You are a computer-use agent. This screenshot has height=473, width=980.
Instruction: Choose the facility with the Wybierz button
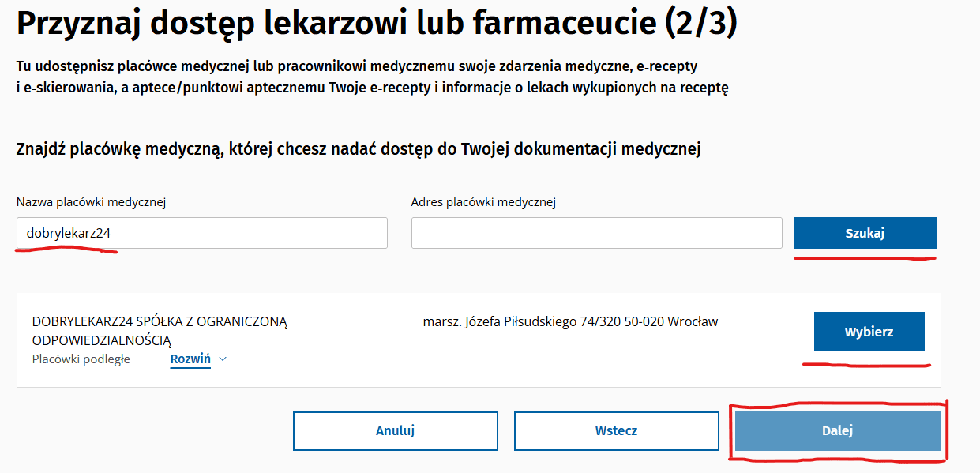[869, 332]
